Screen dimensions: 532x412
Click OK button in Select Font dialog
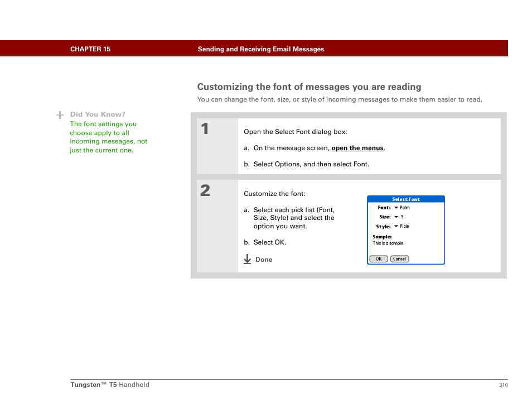coord(378,259)
